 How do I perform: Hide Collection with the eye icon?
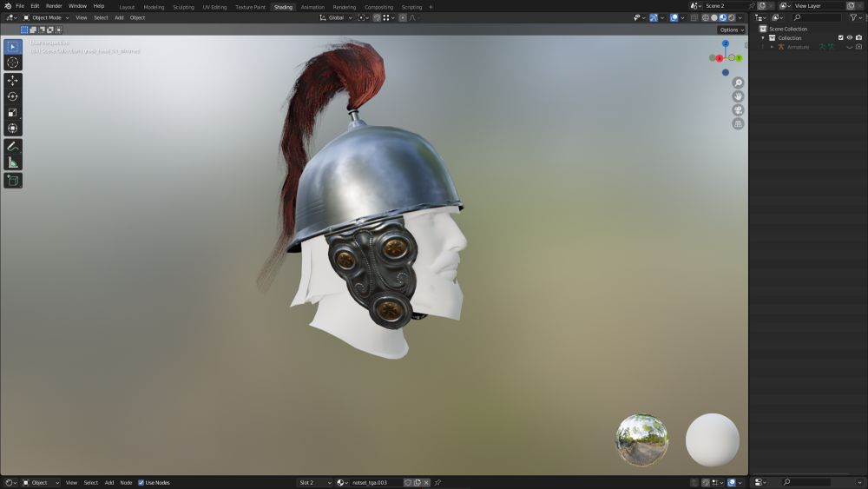pos(850,37)
